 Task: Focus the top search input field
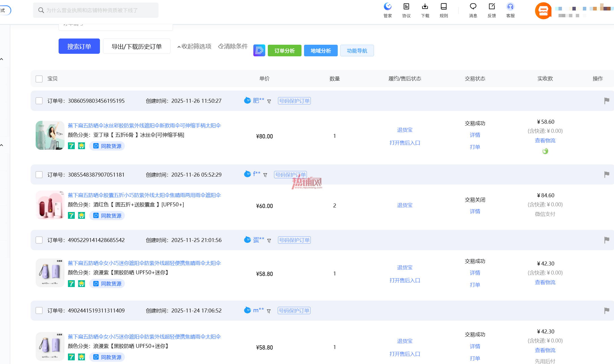[96, 10]
